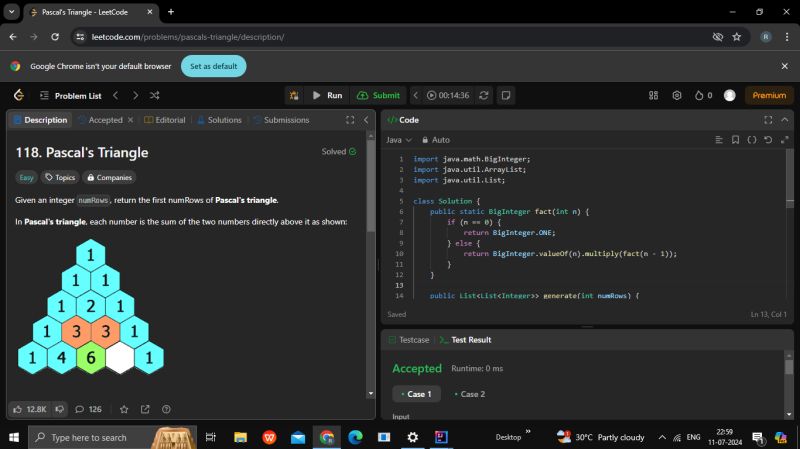Run the code
This screenshot has height=449, width=800.
[328, 95]
